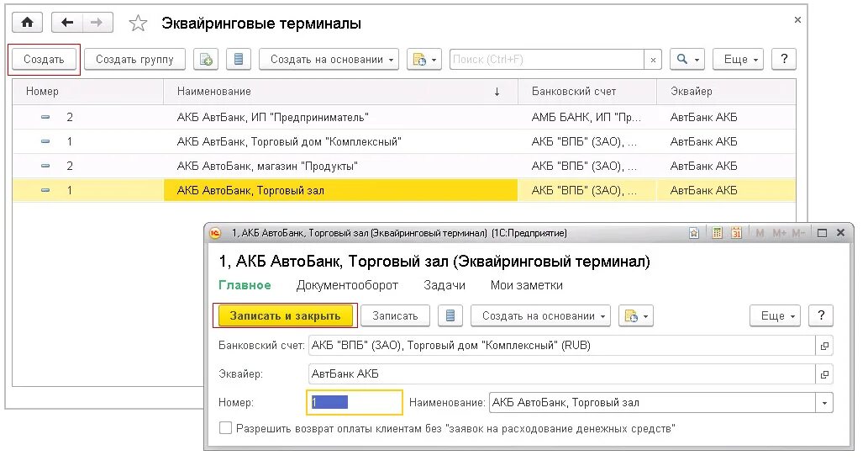Close the Эквайринговые терминалы list panel
The image size is (868, 466).
coord(797,20)
